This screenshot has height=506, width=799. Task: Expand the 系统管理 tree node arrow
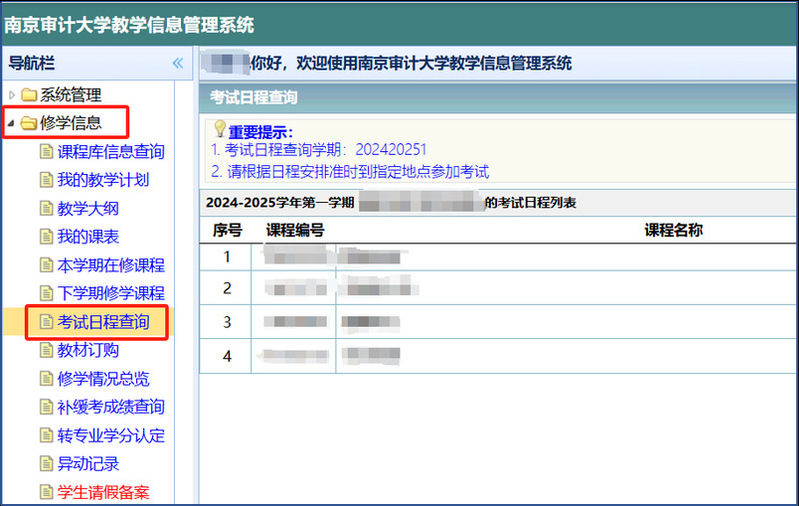pyautogui.click(x=11, y=95)
